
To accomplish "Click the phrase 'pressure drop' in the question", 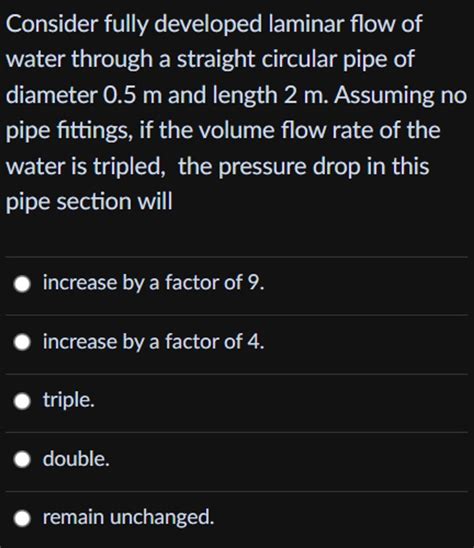I will point(290,166).
